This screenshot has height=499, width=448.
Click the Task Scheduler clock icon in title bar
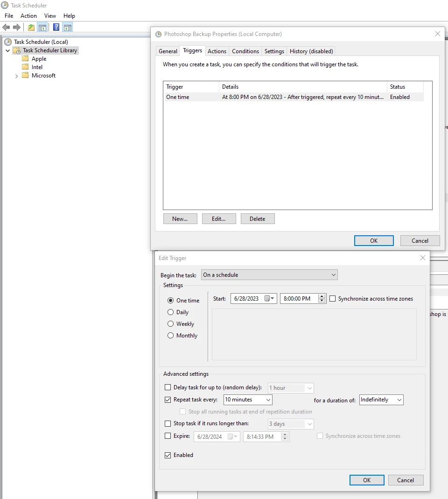(5, 6)
